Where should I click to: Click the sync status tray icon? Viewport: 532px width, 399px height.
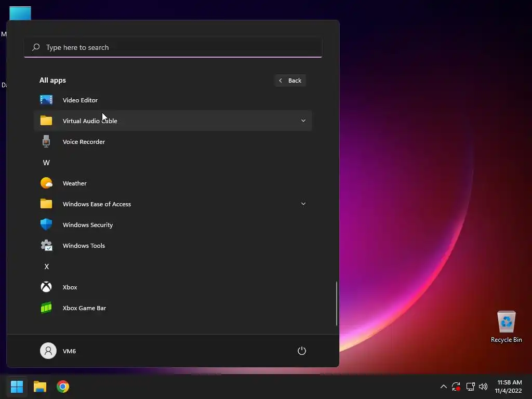pyautogui.click(x=456, y=387)
